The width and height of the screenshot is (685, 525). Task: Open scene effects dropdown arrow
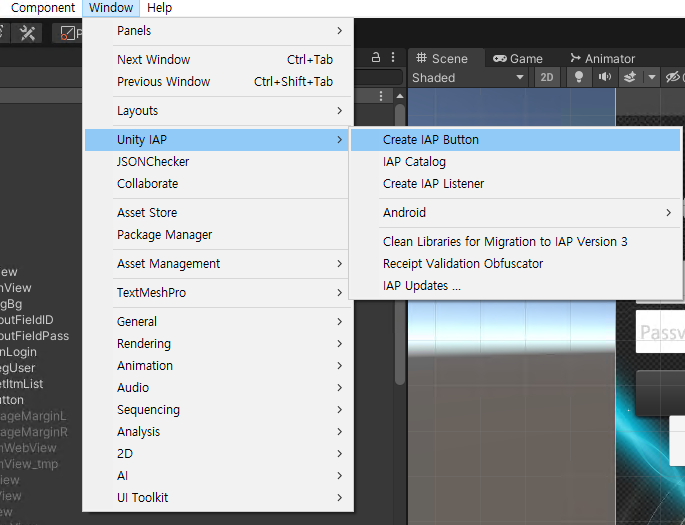(x=652, y=77)
